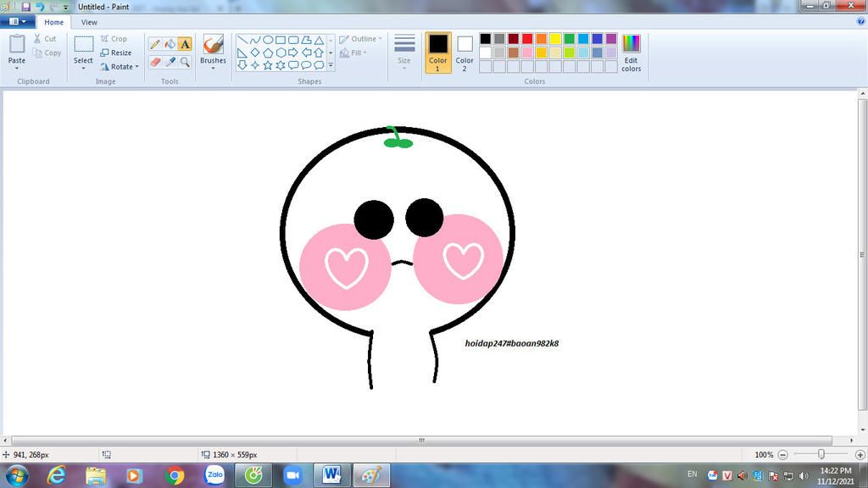
Task: Choose the Five-point star shape
Action: pyautogui.click(x=268, y=65)
